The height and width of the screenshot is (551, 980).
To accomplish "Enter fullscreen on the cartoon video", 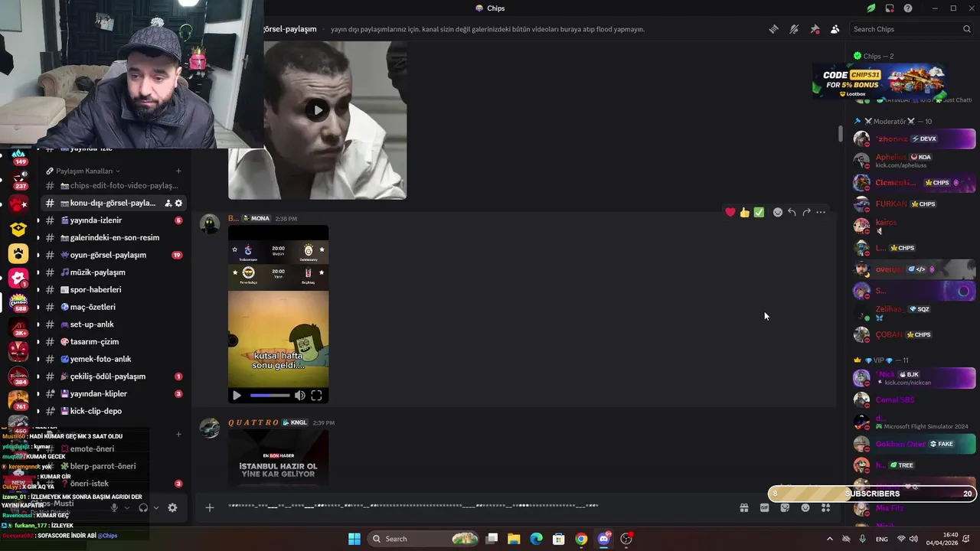I will [x=316, y=396].
